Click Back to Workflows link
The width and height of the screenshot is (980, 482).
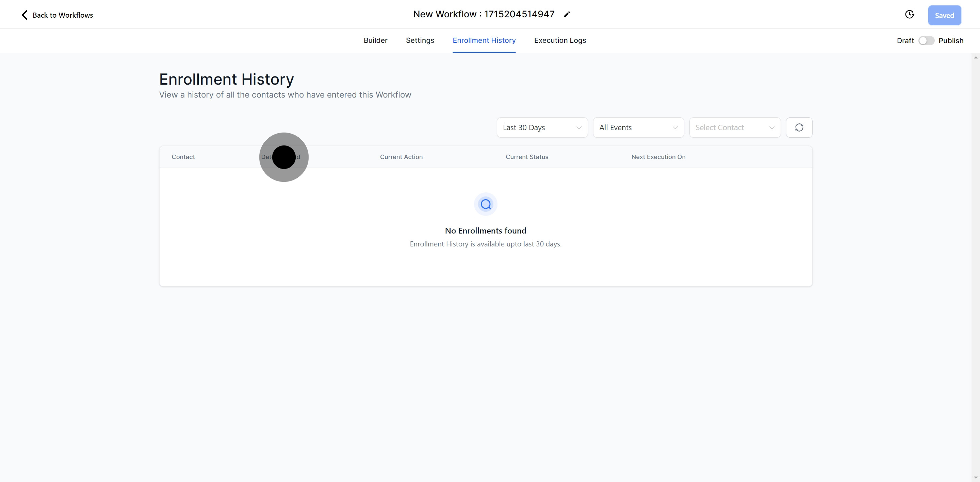click(63, 15)
